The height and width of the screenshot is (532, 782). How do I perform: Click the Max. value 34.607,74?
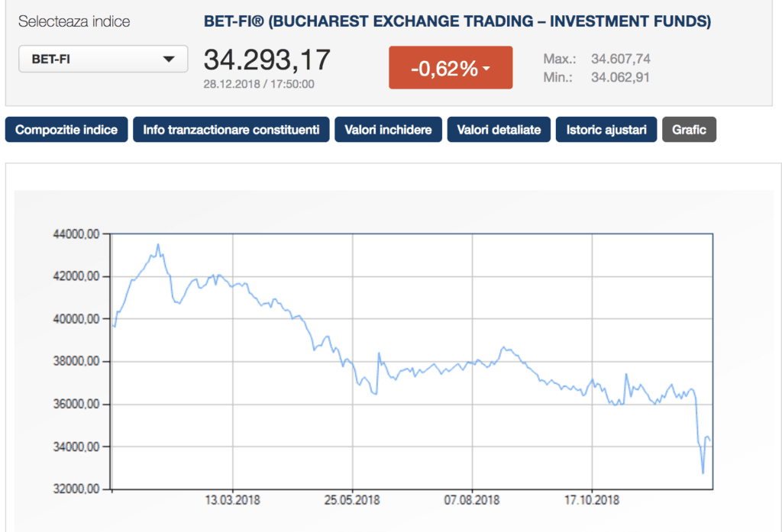(620, 59)
